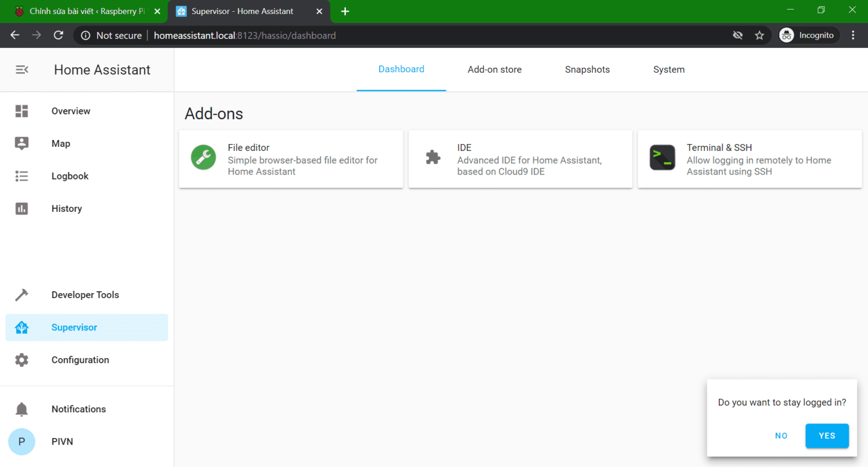Click the browser address bar URL
This screenshot has height=467, width=868.
(x=245, y=36)
